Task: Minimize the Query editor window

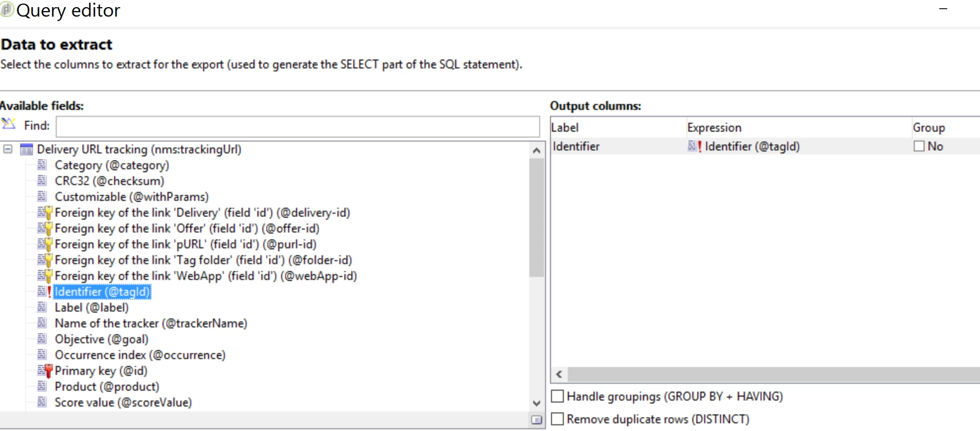Action: [x=943, y=9]
